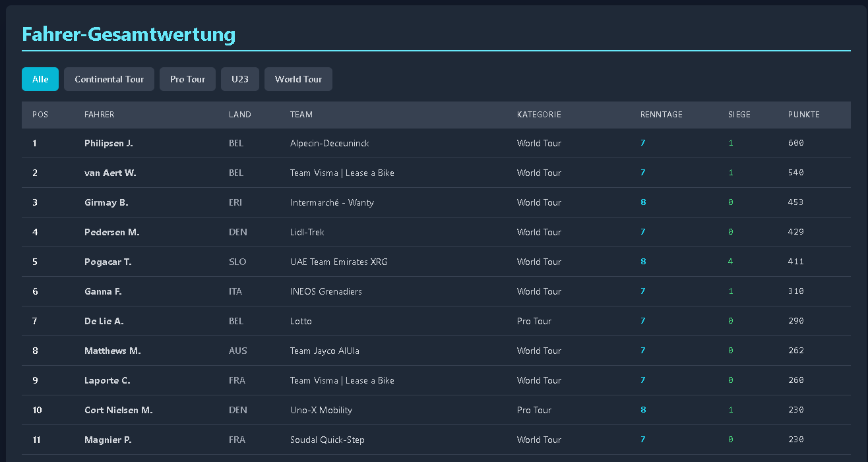This screenshot has width=868, height=462.
Task: Show only U23 riders
Action: [x=240, y=79]
